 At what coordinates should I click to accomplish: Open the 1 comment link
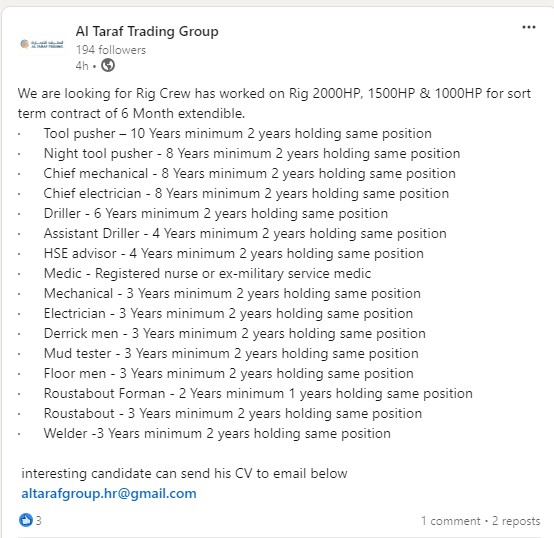click(450, 521)
